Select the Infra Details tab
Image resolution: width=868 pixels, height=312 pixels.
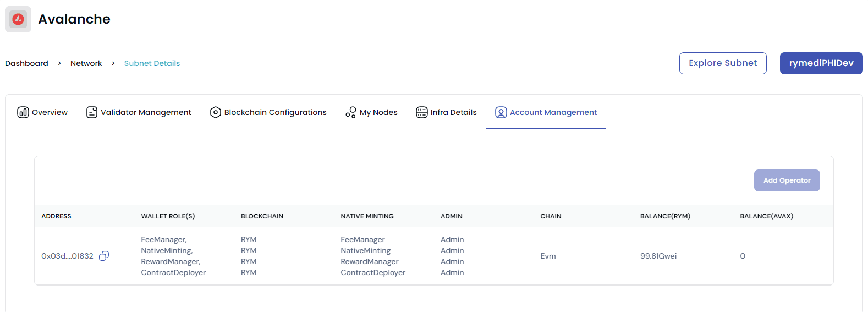pyautogui.click(x=446, y=112)
